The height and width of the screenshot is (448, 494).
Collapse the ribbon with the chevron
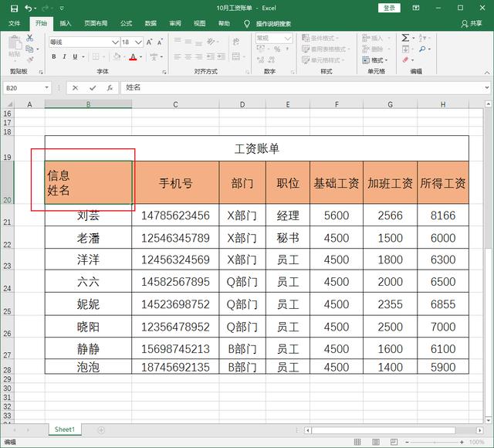[487, 73]
